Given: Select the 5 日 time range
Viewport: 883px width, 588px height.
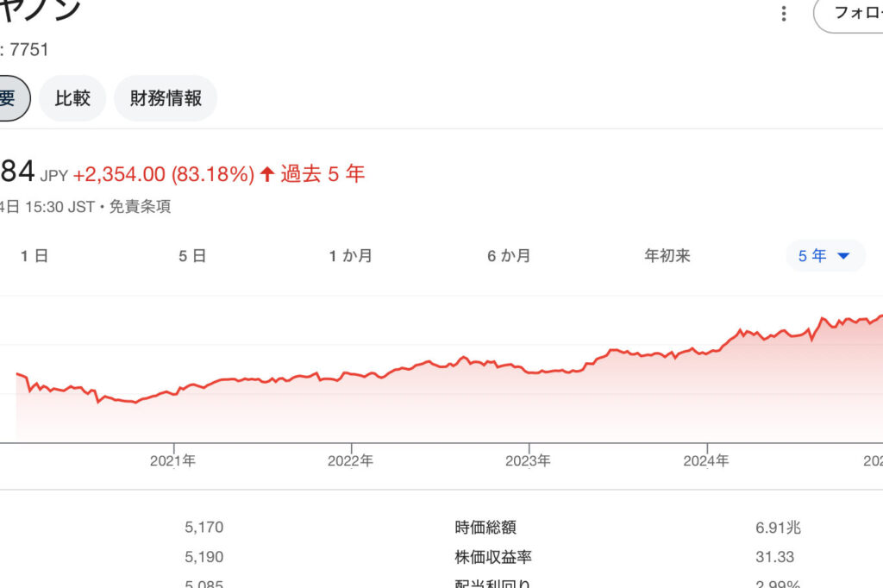Looking at the screenshot, I should coord(192,256).
